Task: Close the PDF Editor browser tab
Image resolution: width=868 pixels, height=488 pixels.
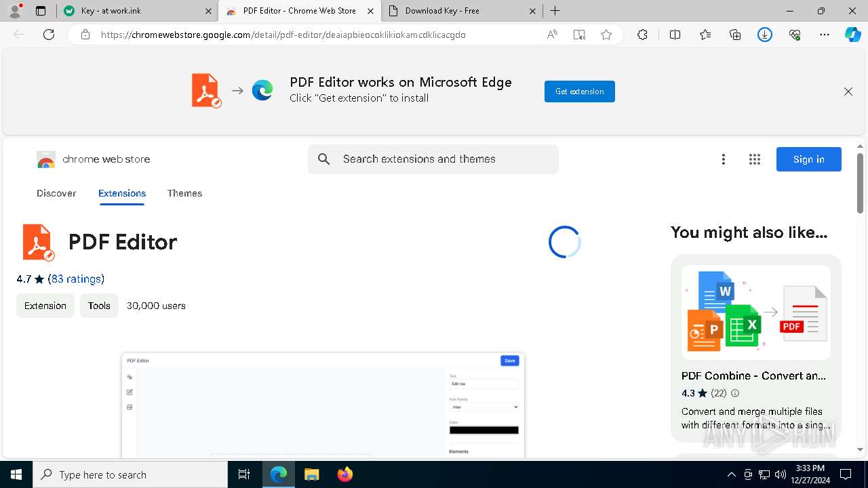Action: [x=370, y=11]
